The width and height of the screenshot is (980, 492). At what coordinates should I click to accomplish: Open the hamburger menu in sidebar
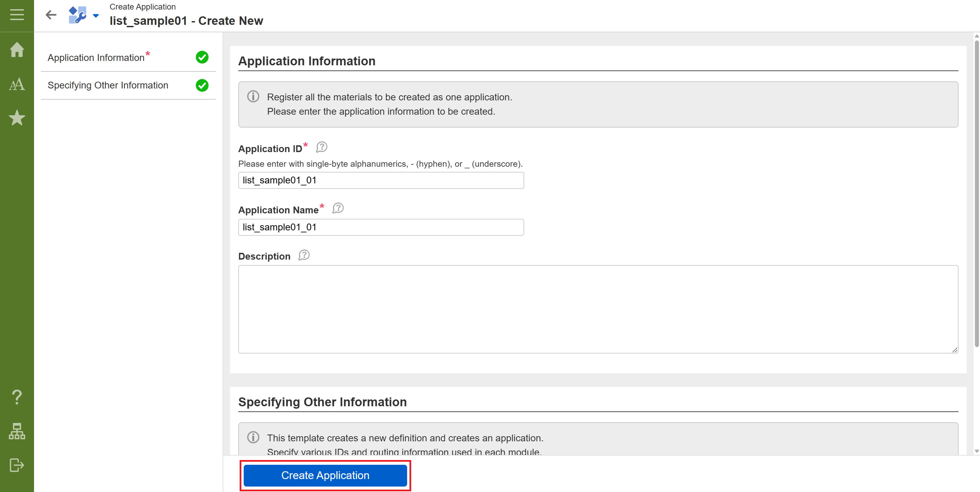point(17,15)
